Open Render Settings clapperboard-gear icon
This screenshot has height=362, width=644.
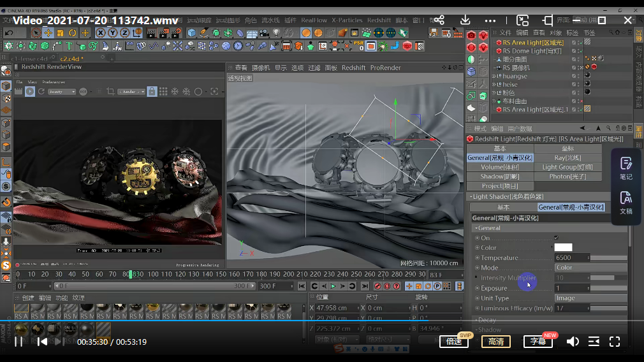point(177,33)
